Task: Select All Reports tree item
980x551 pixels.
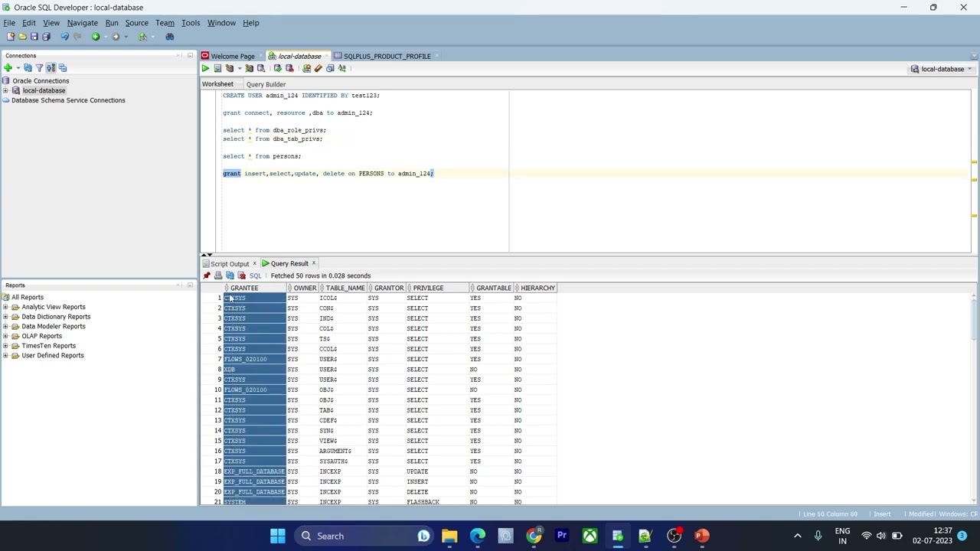Action: point(28,297)
